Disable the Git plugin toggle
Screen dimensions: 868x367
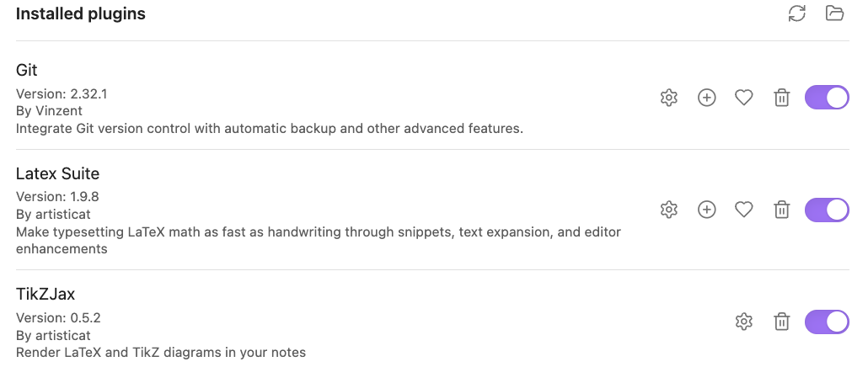pyautogui.click(x=827, y=98)
